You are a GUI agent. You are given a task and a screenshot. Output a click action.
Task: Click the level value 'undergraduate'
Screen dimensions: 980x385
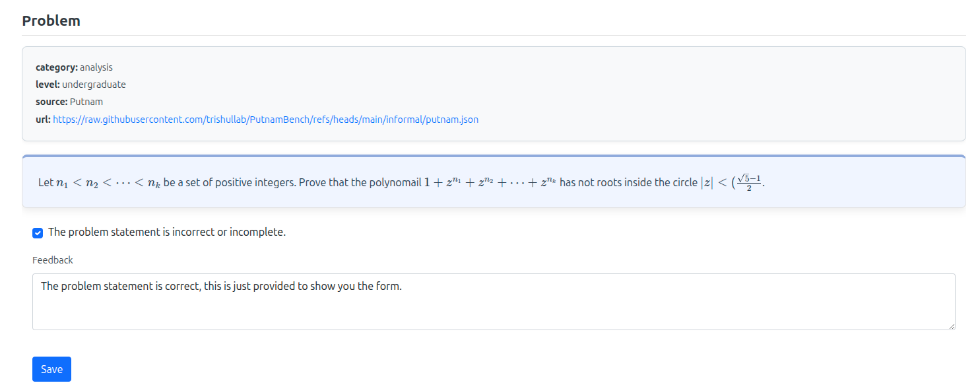(94, 84)
